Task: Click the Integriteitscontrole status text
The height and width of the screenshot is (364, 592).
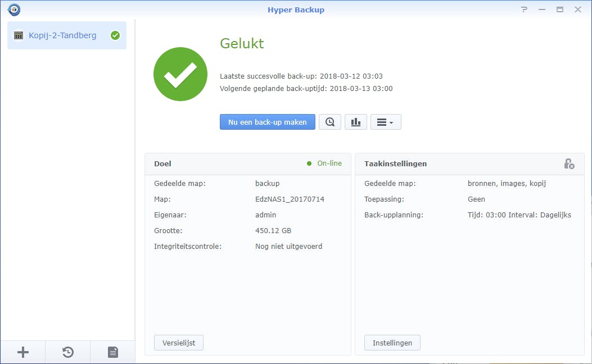Action: [x=288, y=246]
